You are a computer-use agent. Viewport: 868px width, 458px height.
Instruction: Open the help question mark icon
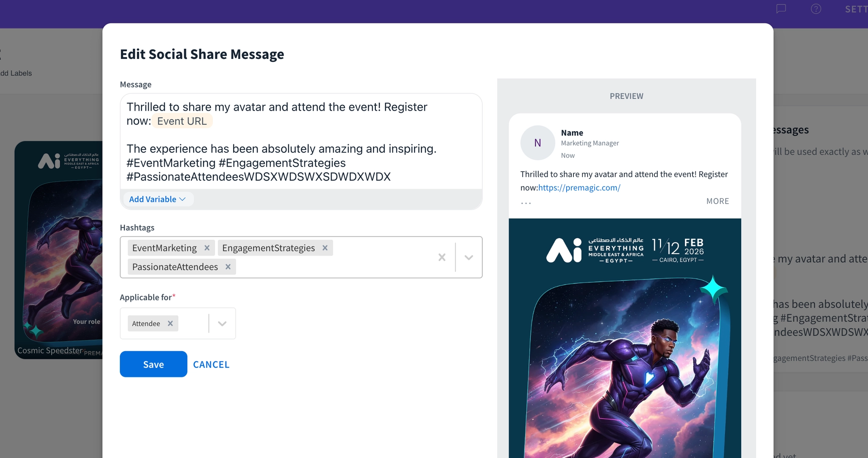point(816,9)
